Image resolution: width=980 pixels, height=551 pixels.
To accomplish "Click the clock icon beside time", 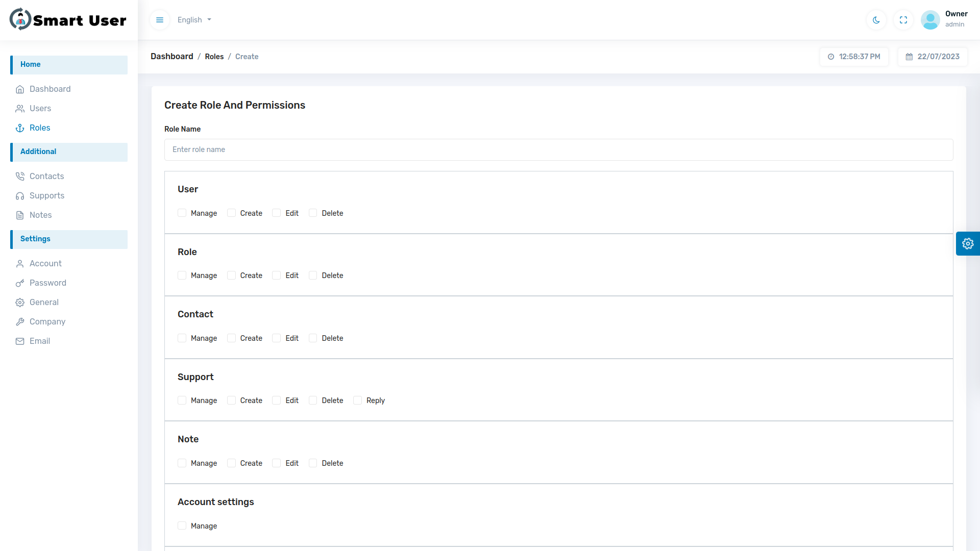I will pyautogui.click(x=831, y=57).
